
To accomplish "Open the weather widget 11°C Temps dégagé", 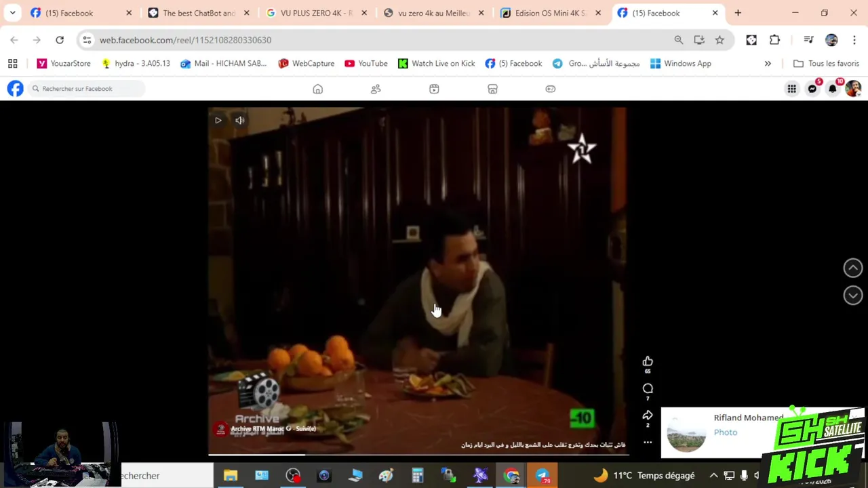I will (x=645, y=476).
